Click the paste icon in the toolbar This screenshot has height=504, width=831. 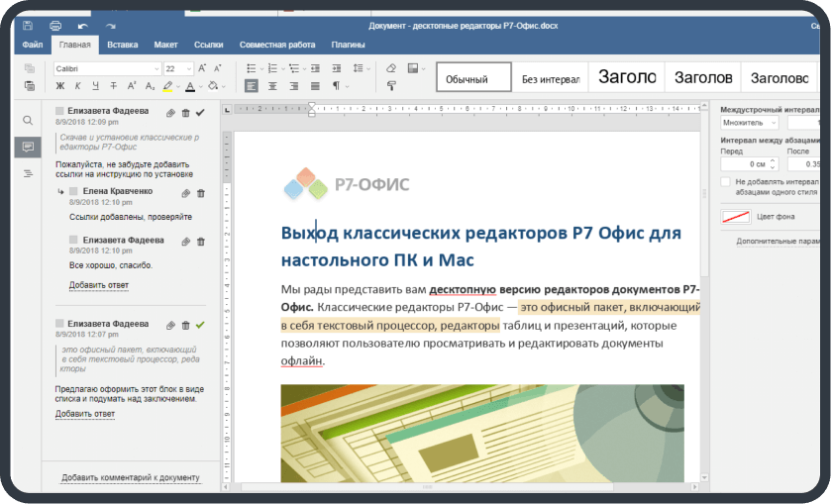coord(30,85)
